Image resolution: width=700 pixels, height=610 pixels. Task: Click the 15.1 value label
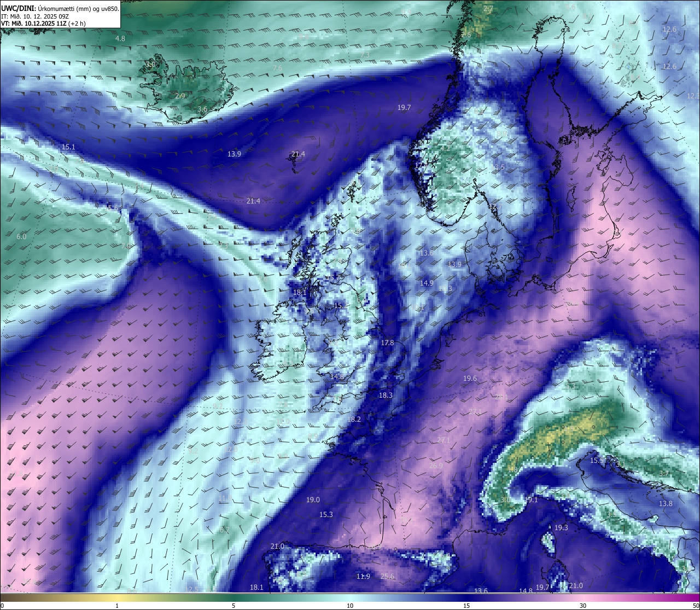click(68, 147)
